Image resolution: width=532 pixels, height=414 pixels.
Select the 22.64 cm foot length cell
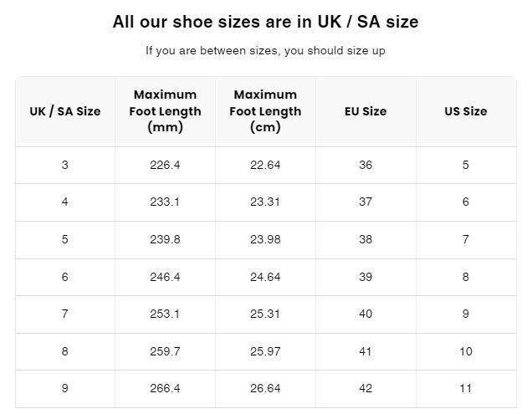pyautogui.click(x=265, y=165)
